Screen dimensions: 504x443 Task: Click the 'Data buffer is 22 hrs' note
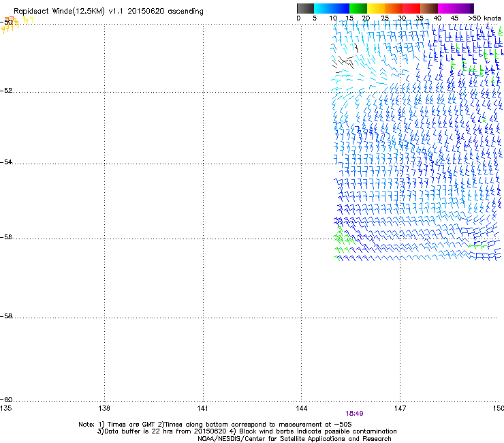click(x=247, y=431)
